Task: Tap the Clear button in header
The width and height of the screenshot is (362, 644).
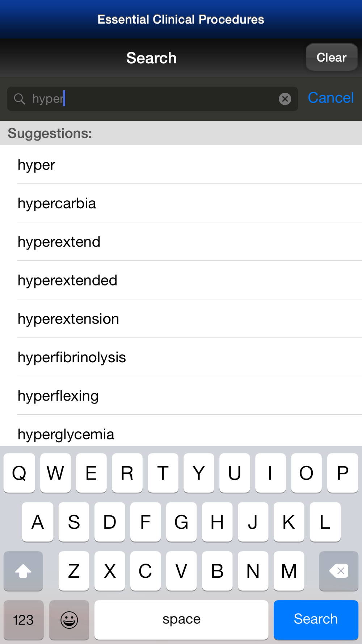Action: pos(332,57)
